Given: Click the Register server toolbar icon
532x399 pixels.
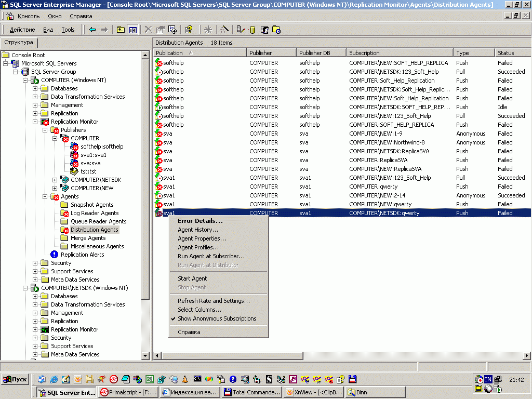Looking at the screenshot, I should (x=240, y=30).
